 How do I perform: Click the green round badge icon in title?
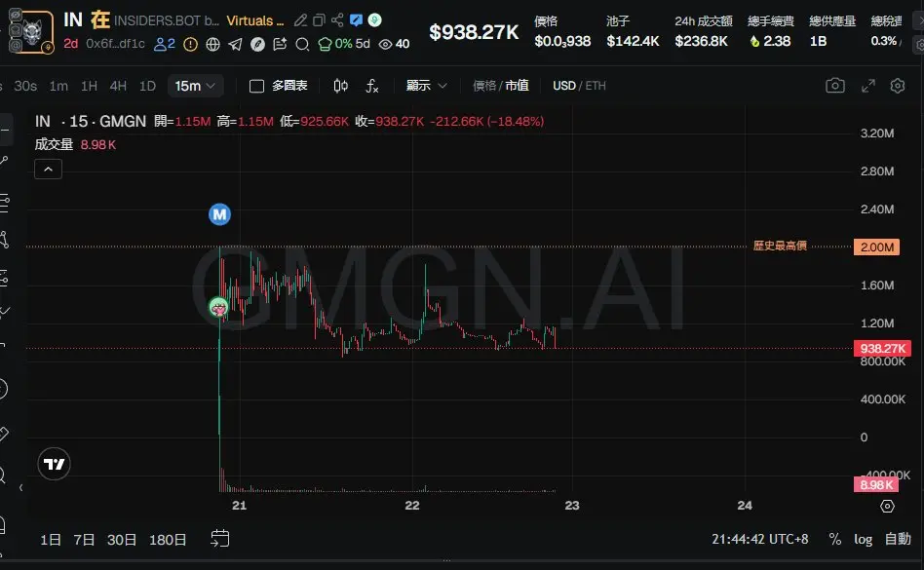375,20
